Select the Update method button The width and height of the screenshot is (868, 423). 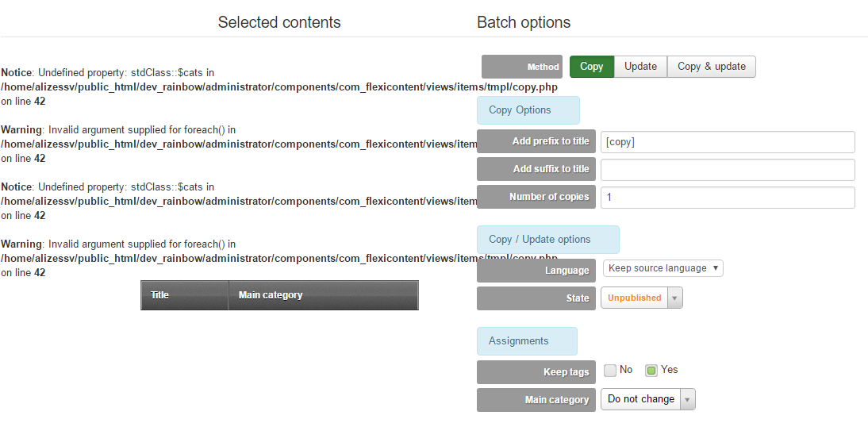[x=640, y=67]
